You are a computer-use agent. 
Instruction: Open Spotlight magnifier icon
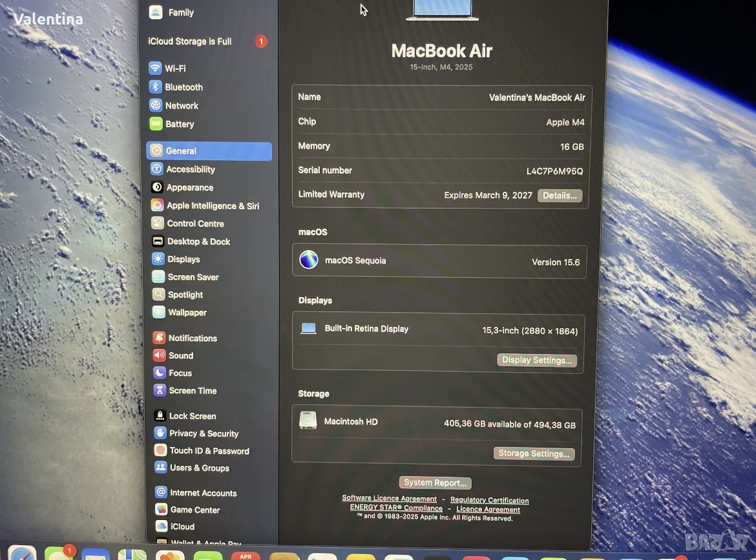pos(158,294)
